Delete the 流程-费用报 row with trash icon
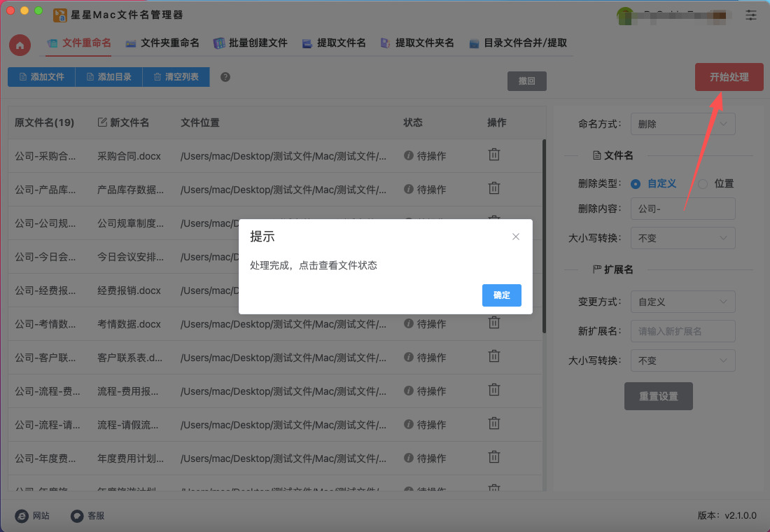This screenshot has width=770, height=532. coord(494,390)
